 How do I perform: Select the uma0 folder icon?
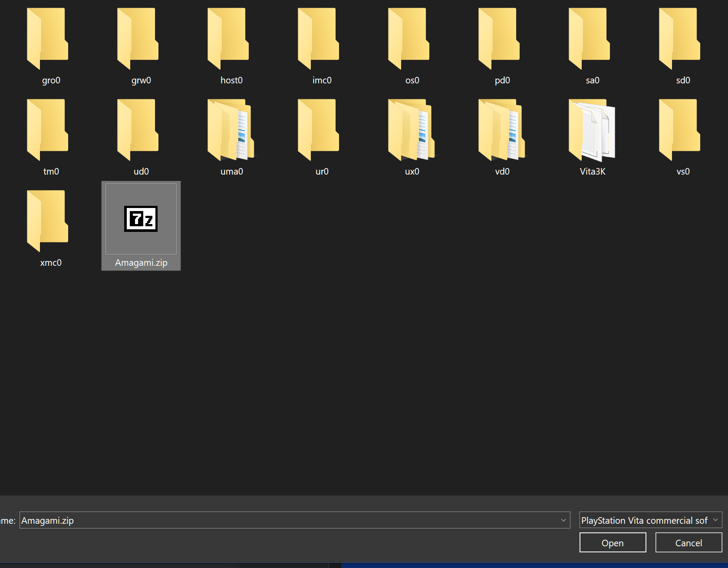231,129
